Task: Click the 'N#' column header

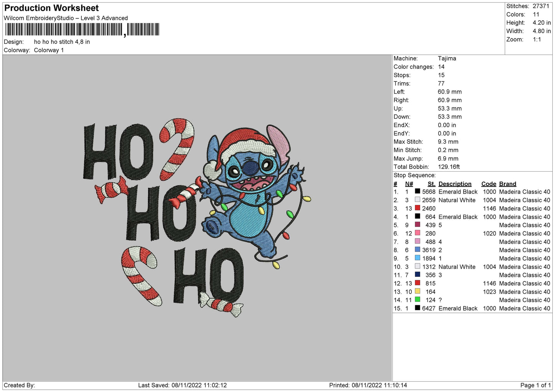Action: coord(409,184)
